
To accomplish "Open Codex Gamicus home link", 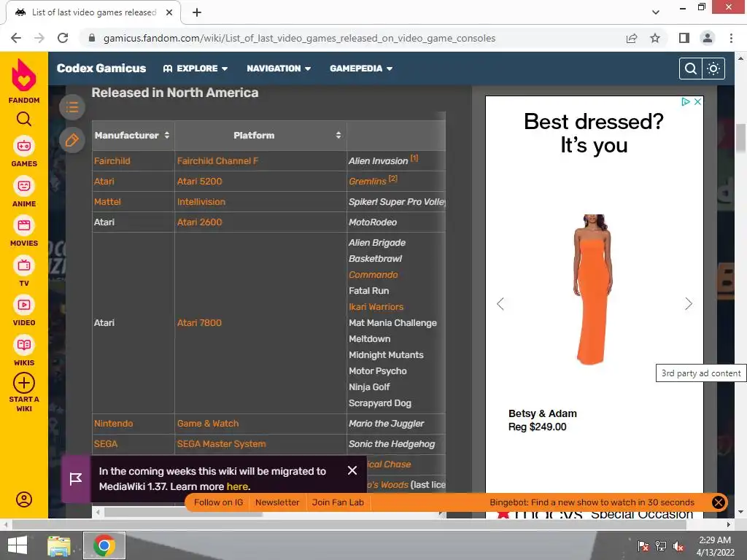I will (101, 69).
